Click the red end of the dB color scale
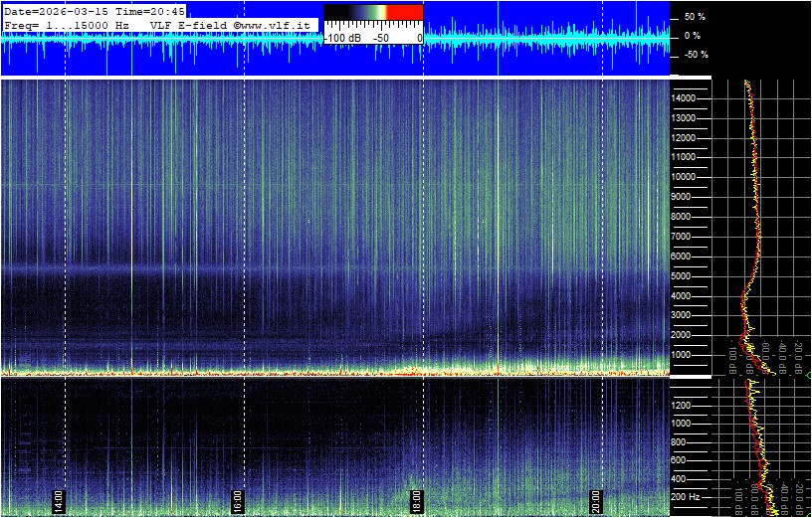 [404, 13]
